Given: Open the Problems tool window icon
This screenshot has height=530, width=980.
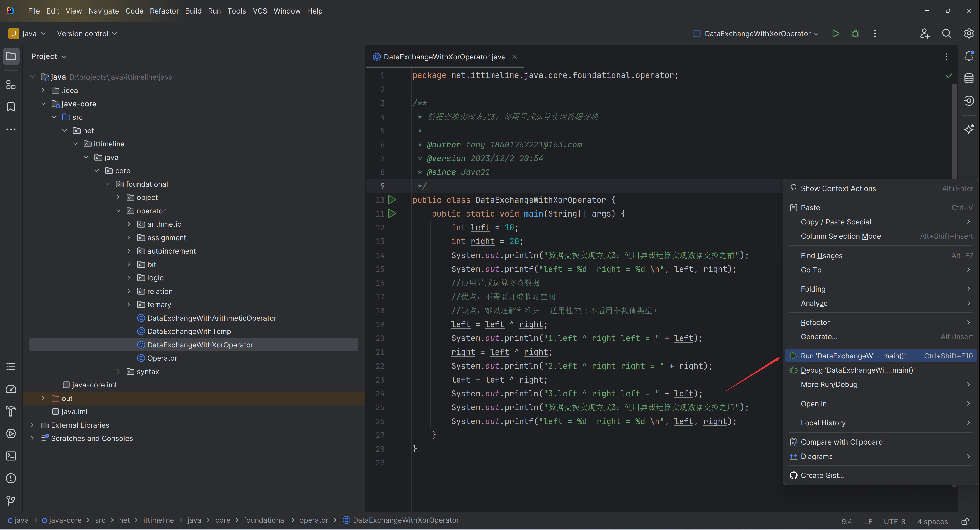Looking at the screenshot, I should [x=11, y=478].
